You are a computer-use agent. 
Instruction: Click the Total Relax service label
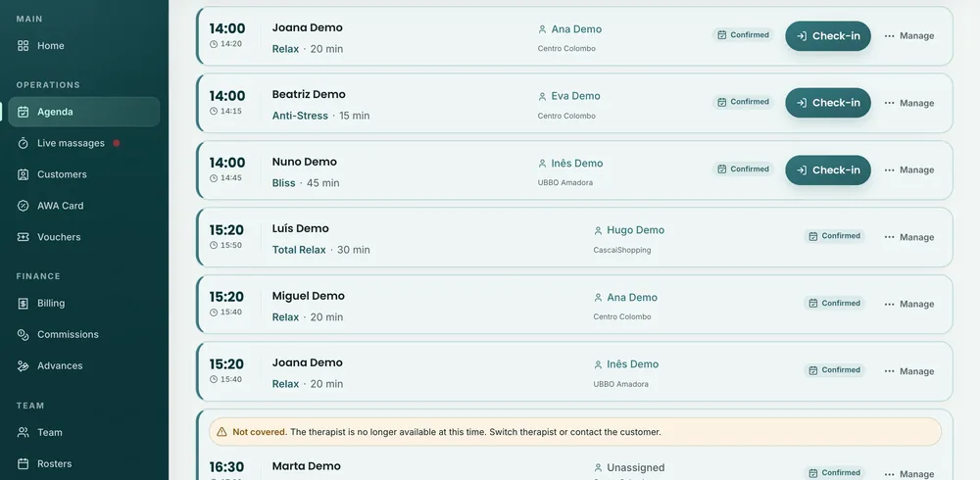299,250
